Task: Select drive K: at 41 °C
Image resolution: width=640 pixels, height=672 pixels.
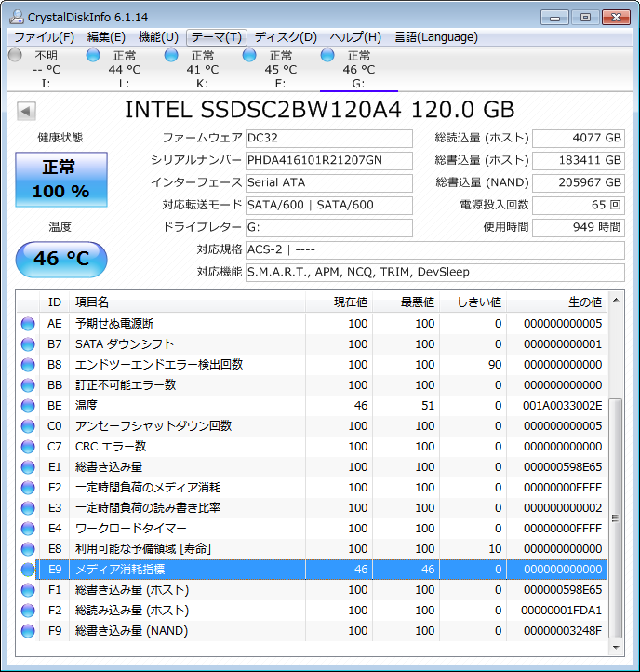Action: coord(202,69)
